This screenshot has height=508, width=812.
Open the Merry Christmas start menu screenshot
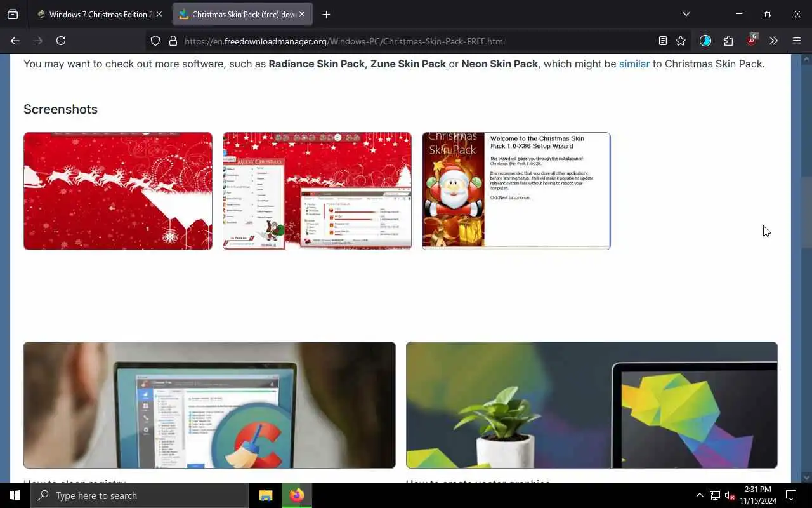point(317,191)
